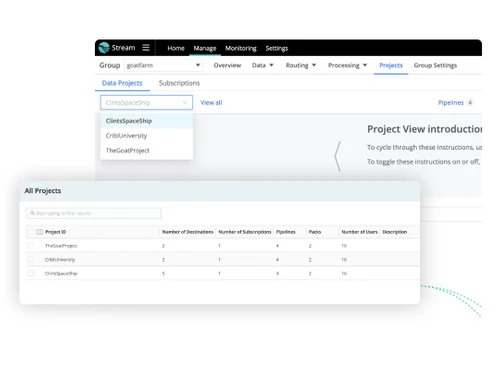
Task: Open the Overview page
Action: pos(227,65)
